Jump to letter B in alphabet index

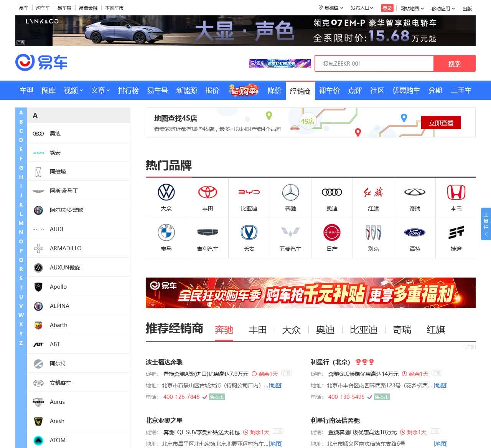pos(21,122)
